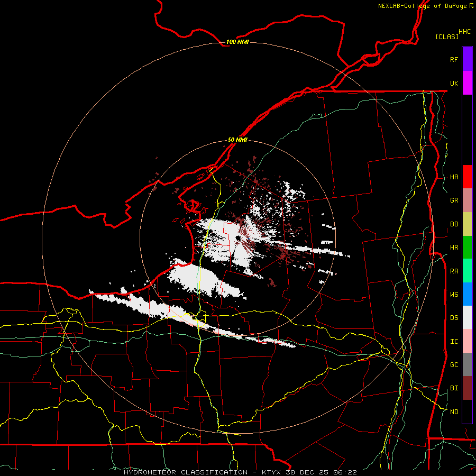Click the WS legend label
Image resolution: width=476 pixels, height=476 pixels.
pos(454,295)
